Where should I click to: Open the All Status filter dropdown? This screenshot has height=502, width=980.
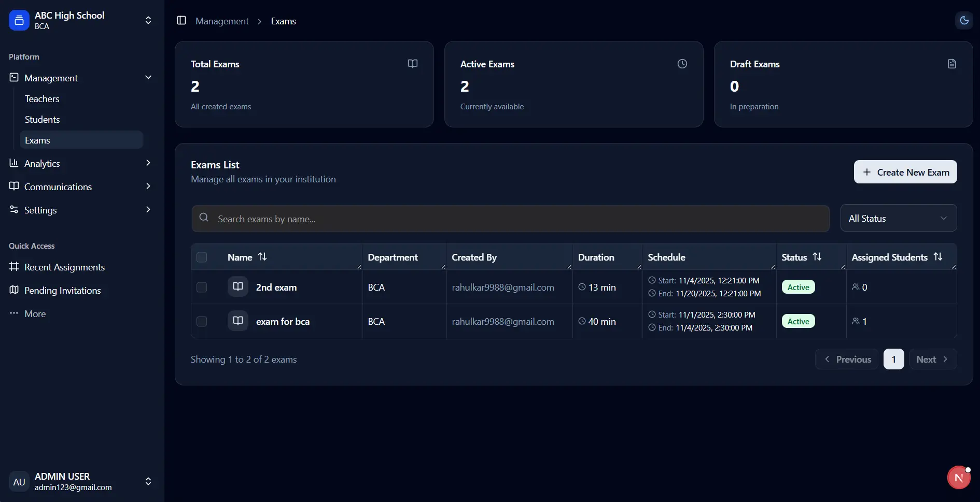(898, 219)
